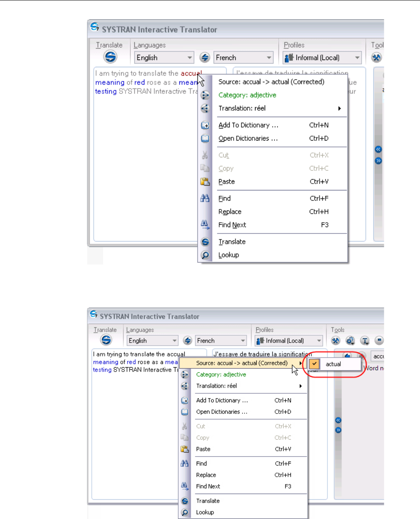Open English source dropdown in upper window
Screen dimensions: 420x519
tap(164, 58)
